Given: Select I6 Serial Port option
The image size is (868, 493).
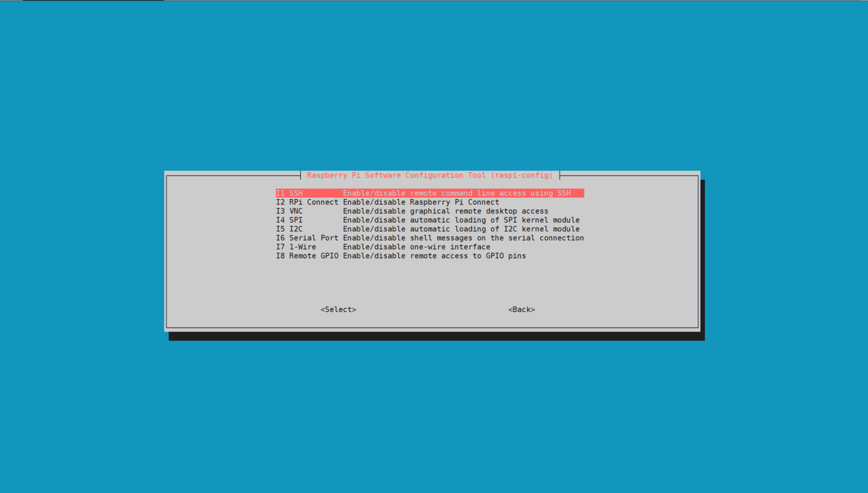Looking at the screenshot, I should tap(430, 238).
